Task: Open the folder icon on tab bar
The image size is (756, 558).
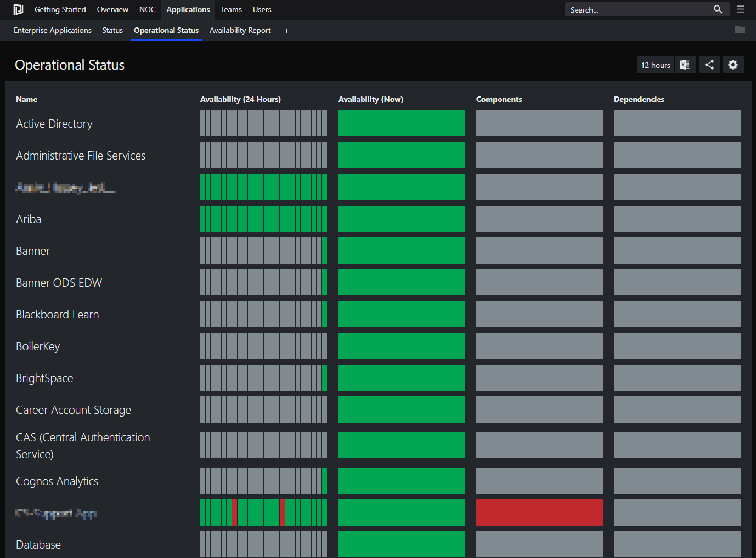Action: [740, 30]
